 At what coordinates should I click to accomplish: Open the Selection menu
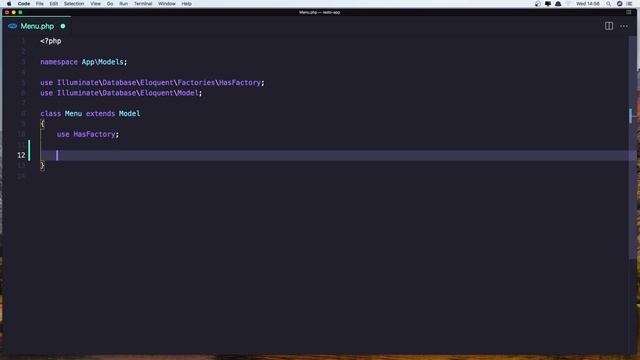click(x=74, y=4)
